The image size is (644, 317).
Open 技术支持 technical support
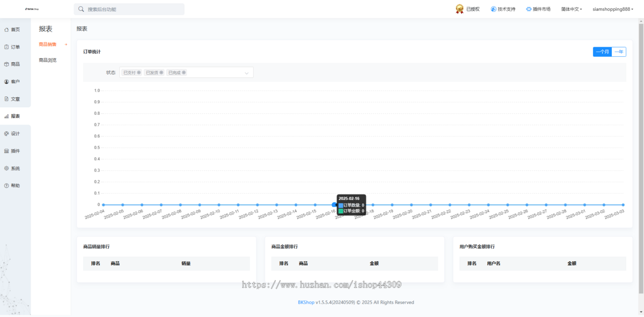503,9
